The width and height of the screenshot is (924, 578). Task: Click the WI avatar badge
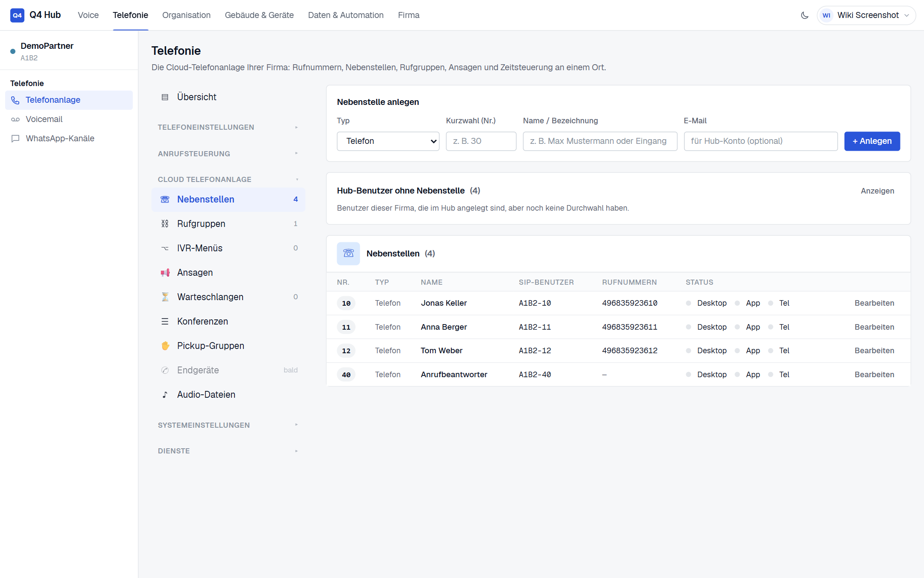[x=826, y=15]
